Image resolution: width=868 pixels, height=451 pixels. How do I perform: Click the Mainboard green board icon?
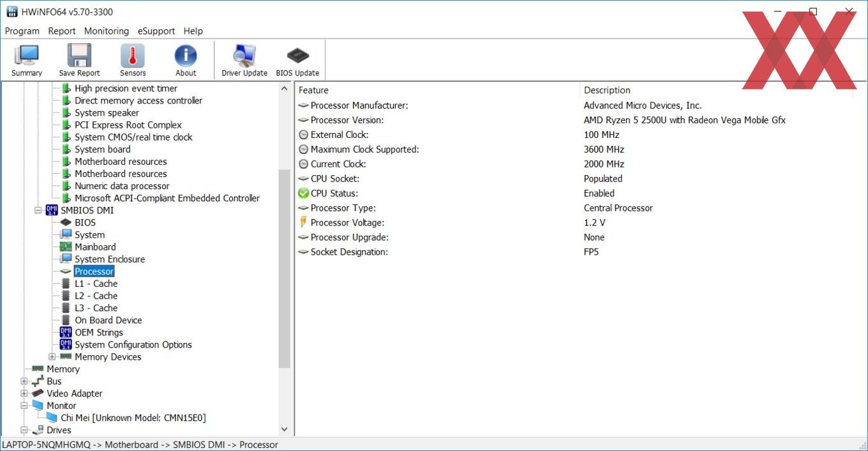pyautogui.click(x=66, y=247)
